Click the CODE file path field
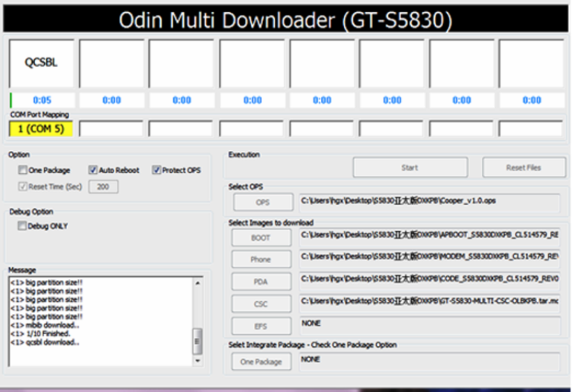Viewport: 572px width, 392px height. click(429, 281)
